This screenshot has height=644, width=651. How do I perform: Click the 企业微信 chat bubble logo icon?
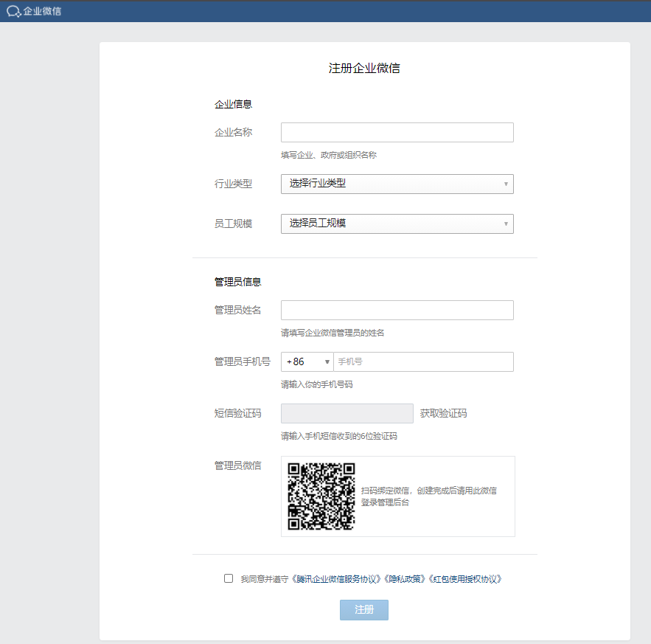click(13, 11)
